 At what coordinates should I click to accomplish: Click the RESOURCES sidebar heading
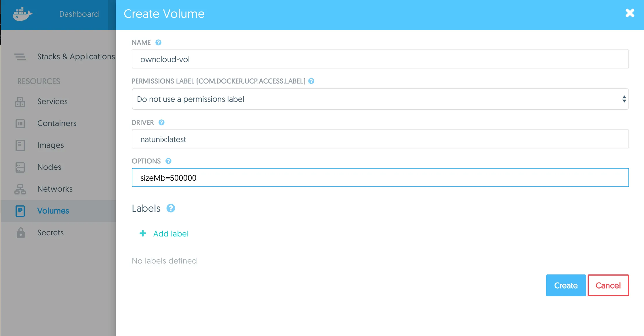point(39,81)
